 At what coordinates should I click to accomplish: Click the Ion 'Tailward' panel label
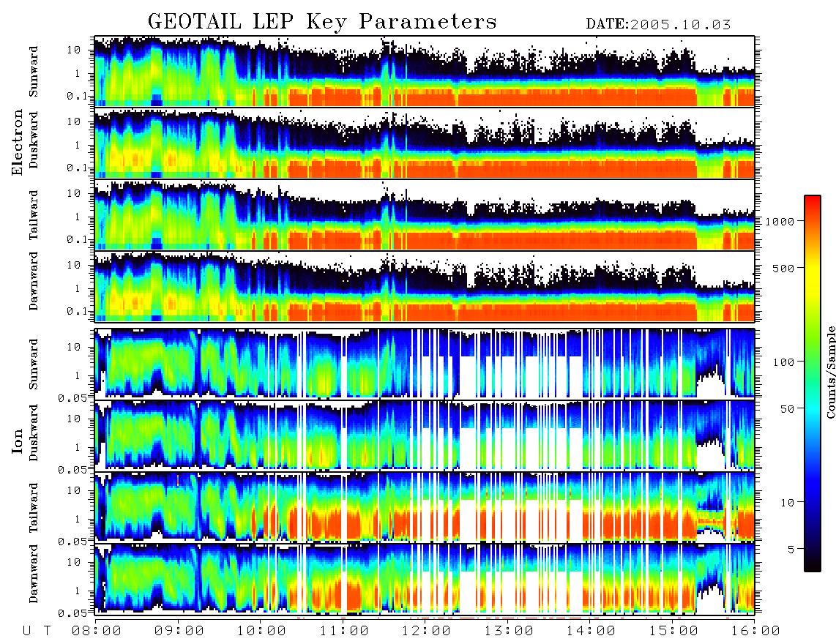tap(34, 508)
